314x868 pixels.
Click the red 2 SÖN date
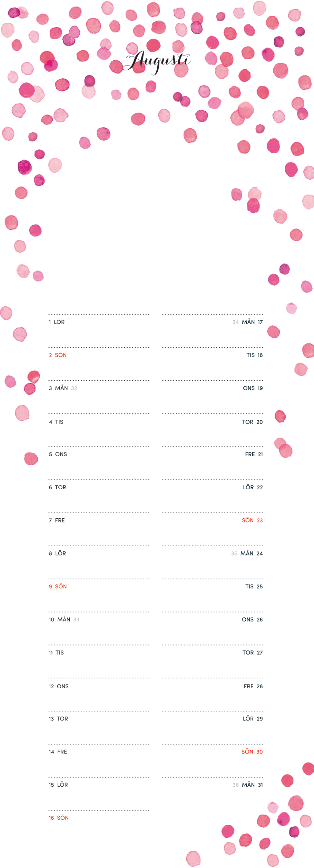click(x=58, y=355)
